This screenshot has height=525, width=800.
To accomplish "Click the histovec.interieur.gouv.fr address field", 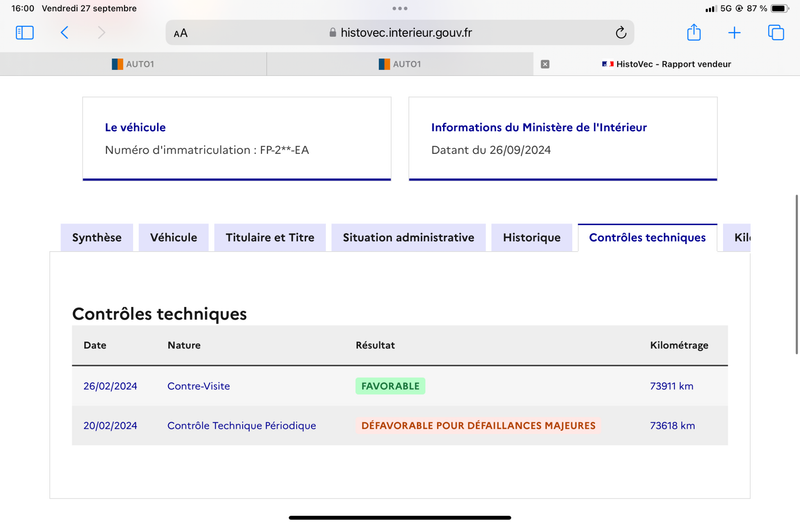I will [x=400, y=33].
